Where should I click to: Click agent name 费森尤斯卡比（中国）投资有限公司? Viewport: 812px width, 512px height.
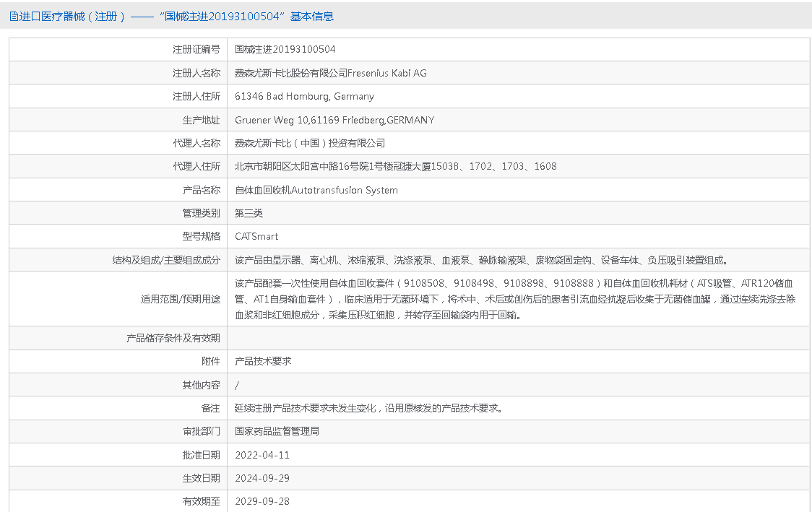tap(310, 143)
